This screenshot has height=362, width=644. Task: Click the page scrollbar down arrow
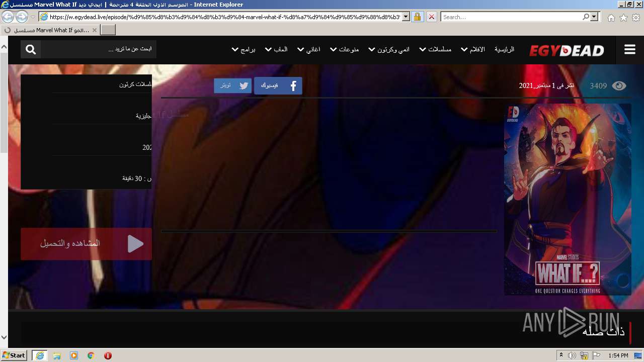[x=4, y=337]
